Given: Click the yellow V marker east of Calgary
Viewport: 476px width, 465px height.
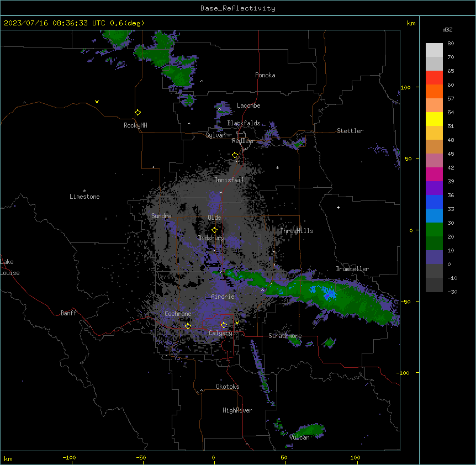Looking at the screenshot, I should 237,323.
